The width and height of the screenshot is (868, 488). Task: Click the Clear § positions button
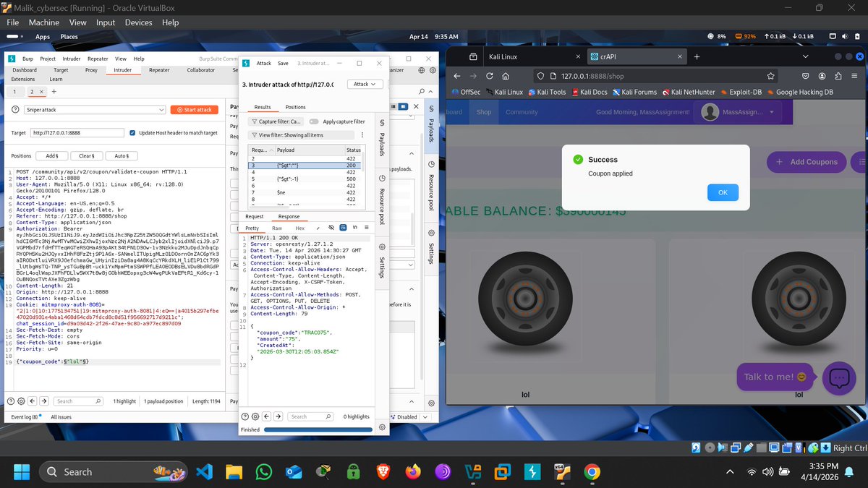coord(87,155)
